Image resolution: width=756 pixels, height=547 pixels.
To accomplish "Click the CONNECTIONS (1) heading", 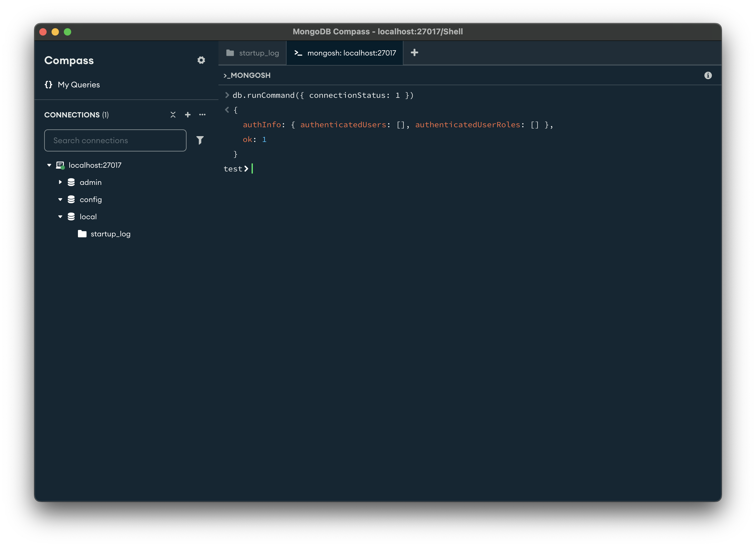I will (x=76, y=115).
